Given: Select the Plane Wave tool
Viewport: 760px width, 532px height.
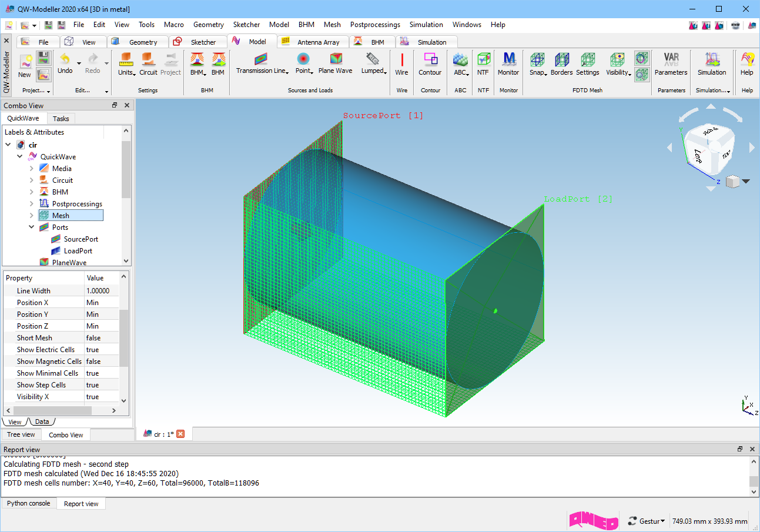Looking at the screenshot, I should (335, 63).
